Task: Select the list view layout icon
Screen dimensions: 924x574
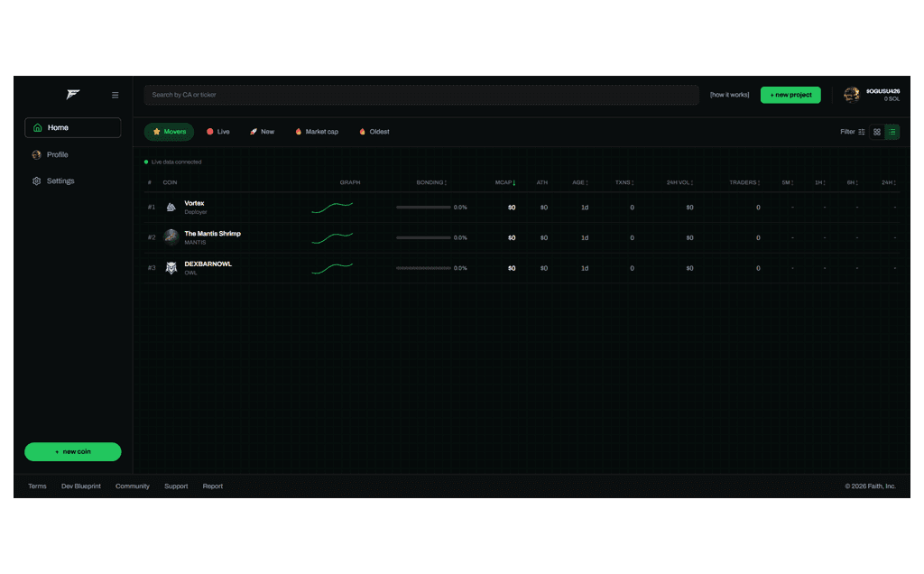Action: [892, 132]
